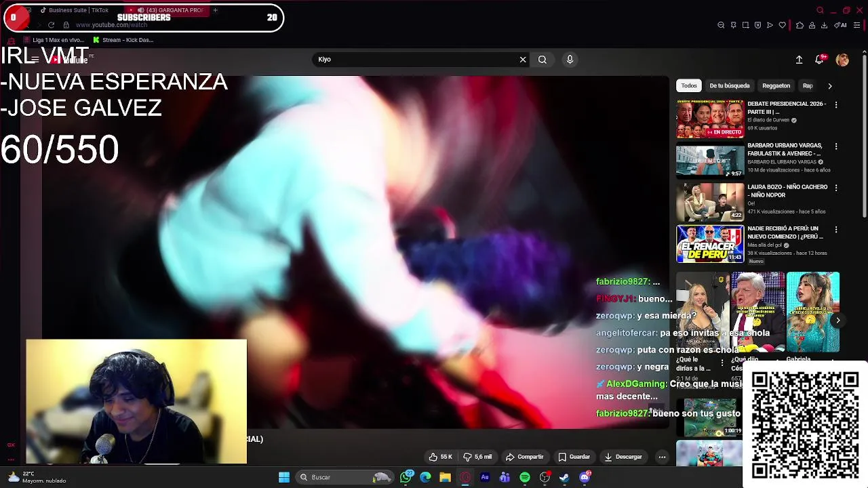Open NADIE RECIBIÓ A PERÚ video title
This screenshot has height=488, width=868.
[x=787, y=232]
